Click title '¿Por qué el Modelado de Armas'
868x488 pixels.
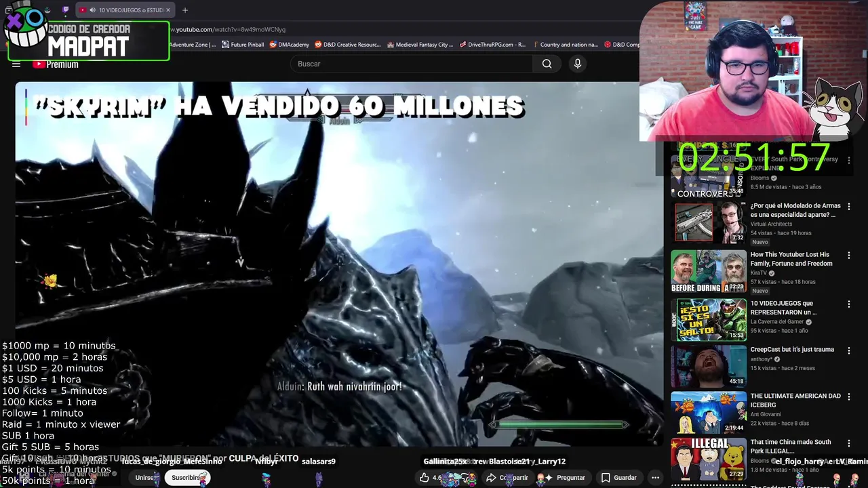pos(795,210)
